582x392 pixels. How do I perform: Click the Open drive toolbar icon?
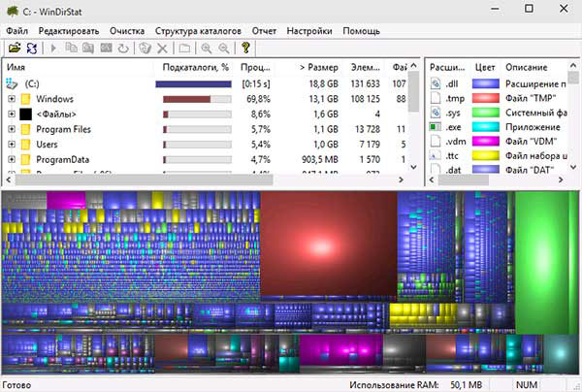(x=15, y=48)
